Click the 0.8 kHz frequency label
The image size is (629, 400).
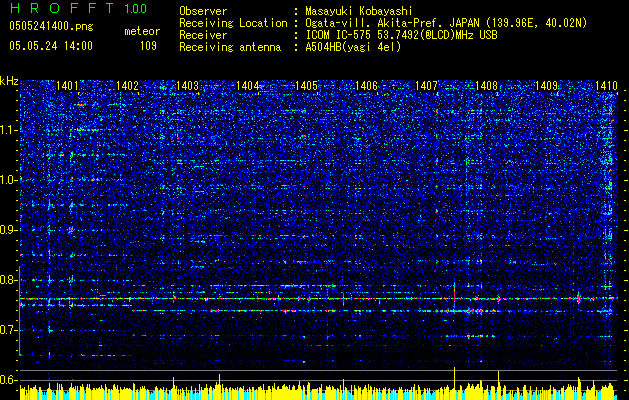point(9,280)
